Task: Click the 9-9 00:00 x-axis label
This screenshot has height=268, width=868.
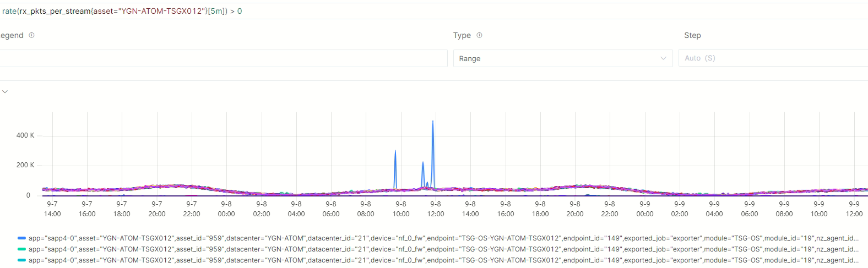Action: coord(644,209)
